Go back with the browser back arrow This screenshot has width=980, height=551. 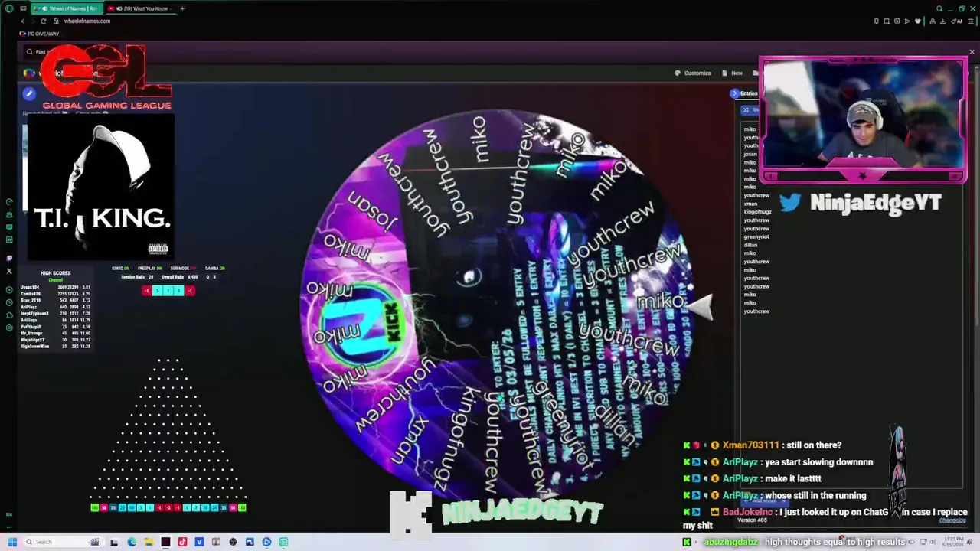point(23,21)
